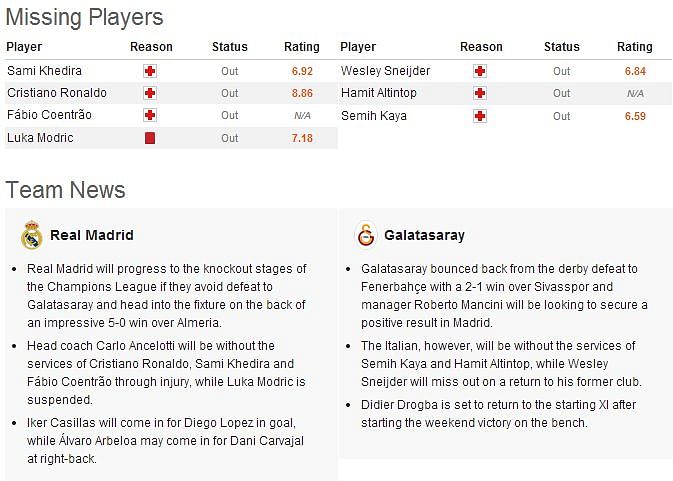Sort right table by Status header
The width and height of the screenshot is (673, 481).
pos(561,47)
